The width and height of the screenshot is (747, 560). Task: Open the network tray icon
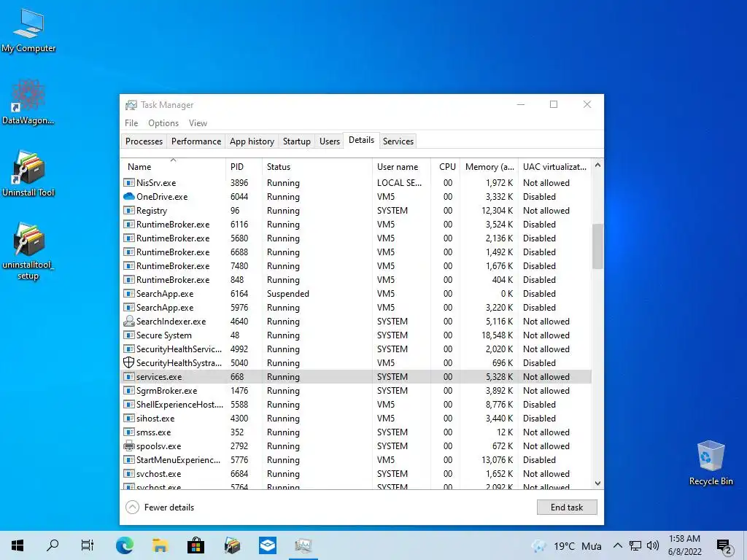(x=635, y=545)
